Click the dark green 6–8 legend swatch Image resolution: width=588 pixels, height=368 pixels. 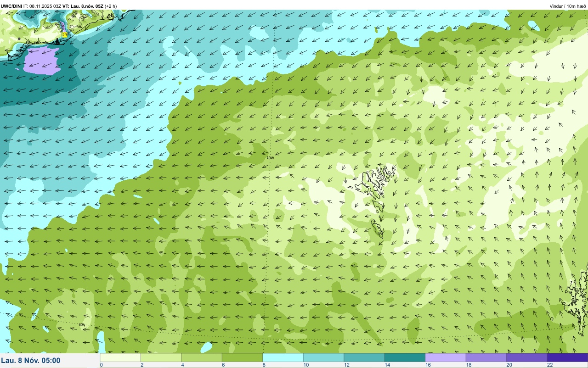242,357
